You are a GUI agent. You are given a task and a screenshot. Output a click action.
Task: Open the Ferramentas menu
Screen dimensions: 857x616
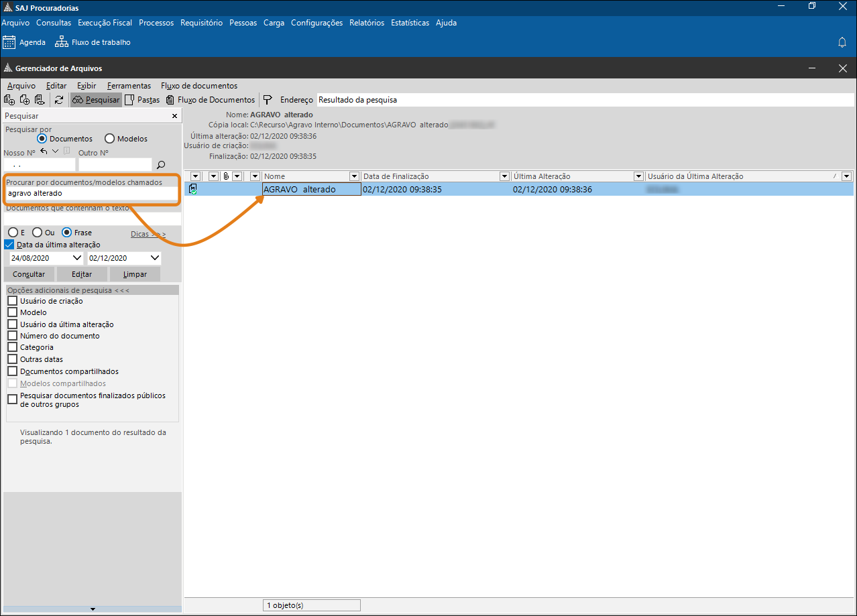point(129,86)
